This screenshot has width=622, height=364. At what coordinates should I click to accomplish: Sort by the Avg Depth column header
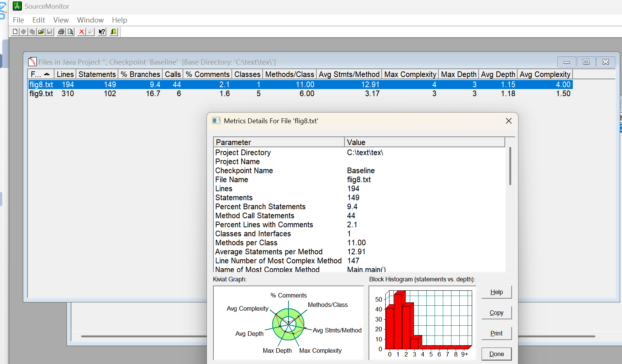pyautogui.click(x=498, y=74)
